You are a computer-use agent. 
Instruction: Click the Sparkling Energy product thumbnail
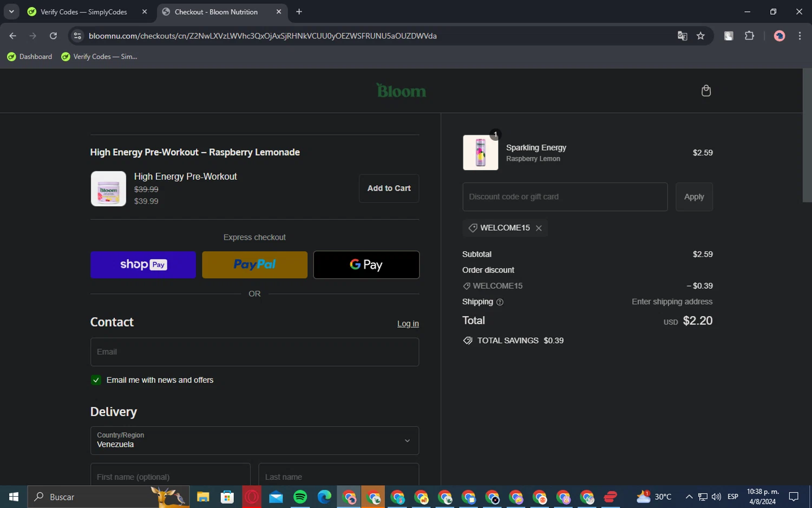481,153
